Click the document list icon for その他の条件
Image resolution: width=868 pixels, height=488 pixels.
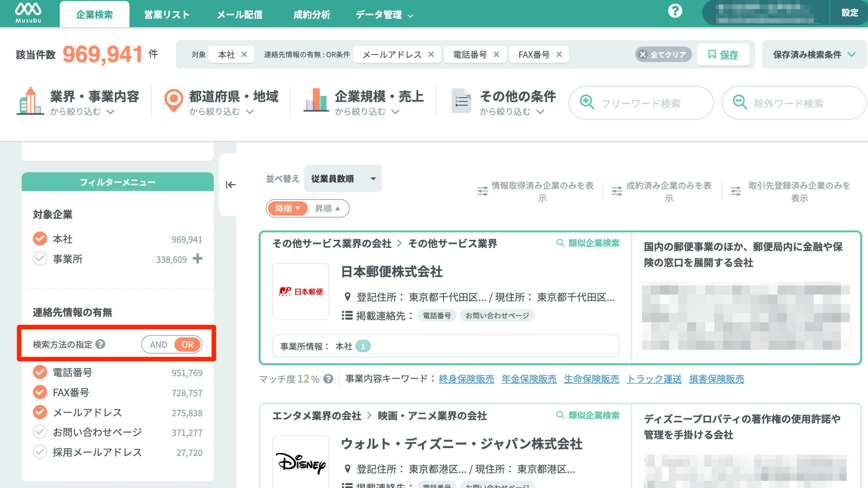pos(461,101)
